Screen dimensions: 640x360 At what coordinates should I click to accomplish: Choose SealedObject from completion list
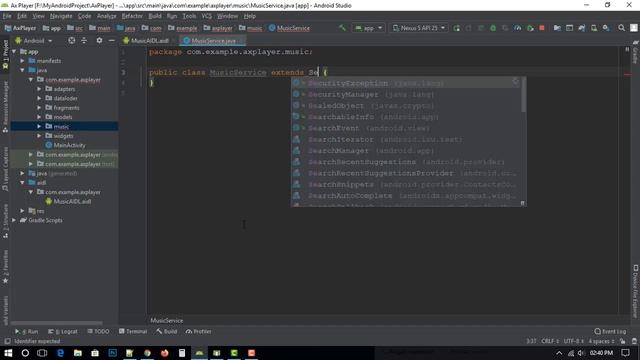coord(406,106)
